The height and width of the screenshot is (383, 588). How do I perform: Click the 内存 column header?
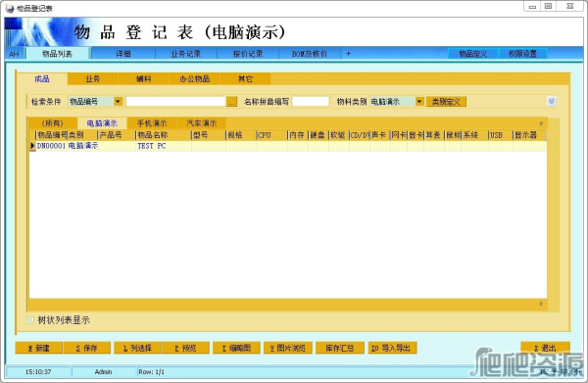click(298, 135)
